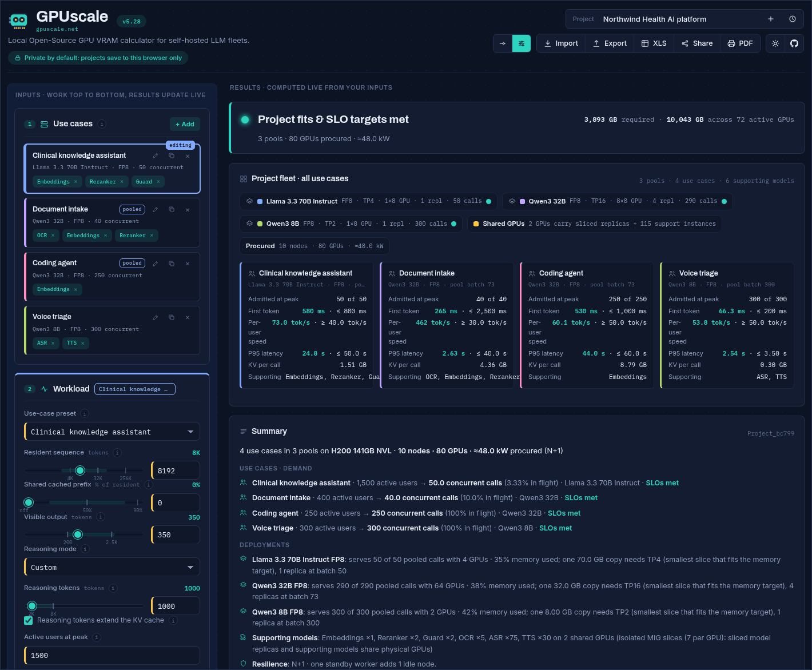The width and height of the screenshot is (812, 670).
Task: Select the Shared GPUs chip
Action: 595,224
